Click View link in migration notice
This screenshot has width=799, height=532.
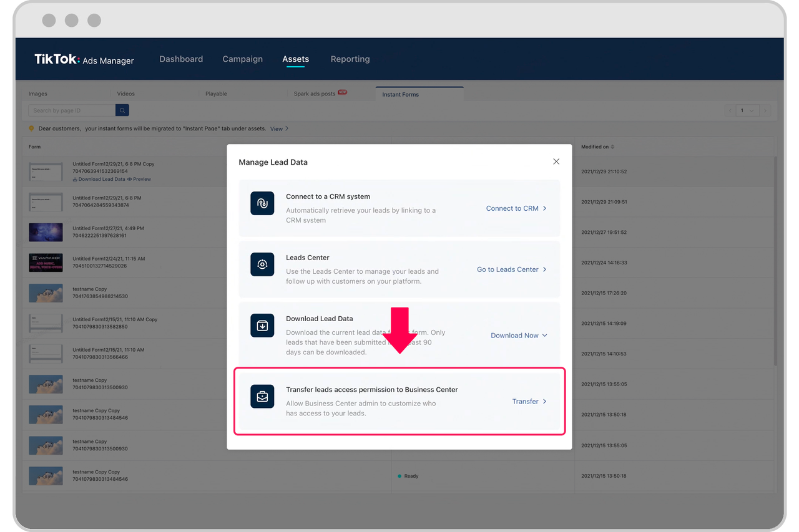[277, 129]
